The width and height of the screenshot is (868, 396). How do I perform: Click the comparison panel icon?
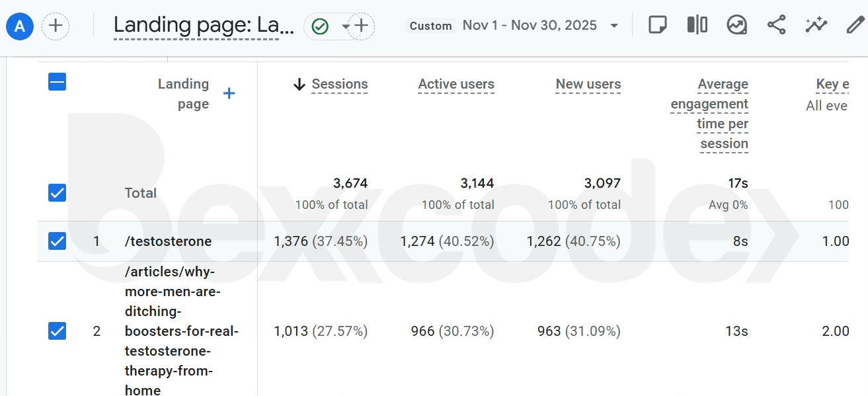tap(697, 24)
